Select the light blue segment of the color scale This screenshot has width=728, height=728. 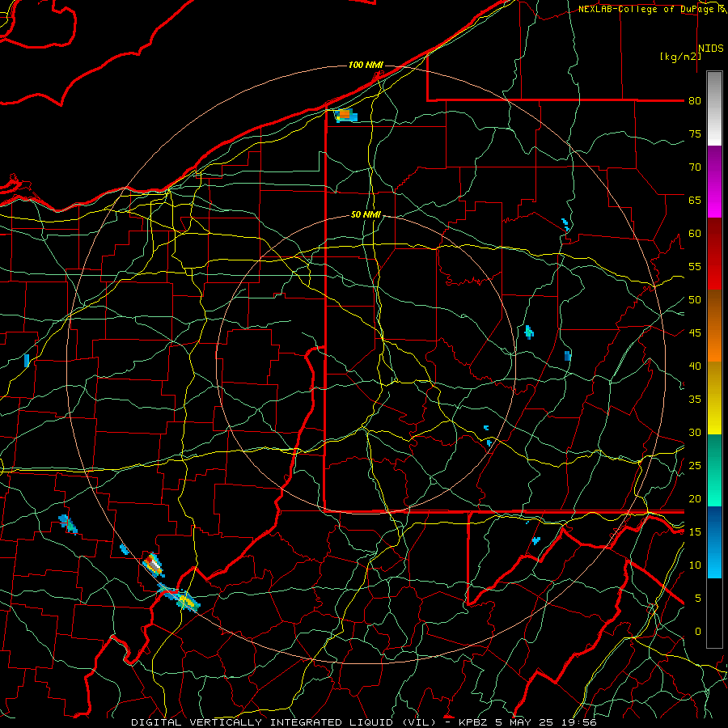pos(714,561)
